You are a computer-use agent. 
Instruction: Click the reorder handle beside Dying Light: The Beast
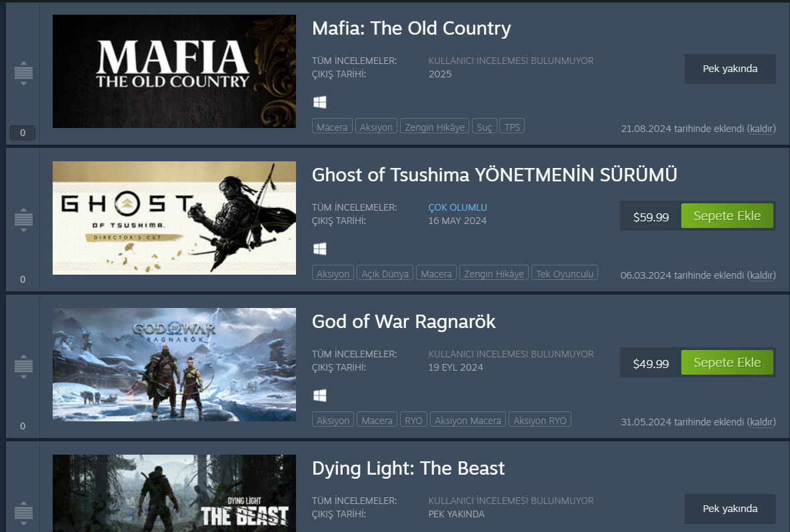(23, 513)
